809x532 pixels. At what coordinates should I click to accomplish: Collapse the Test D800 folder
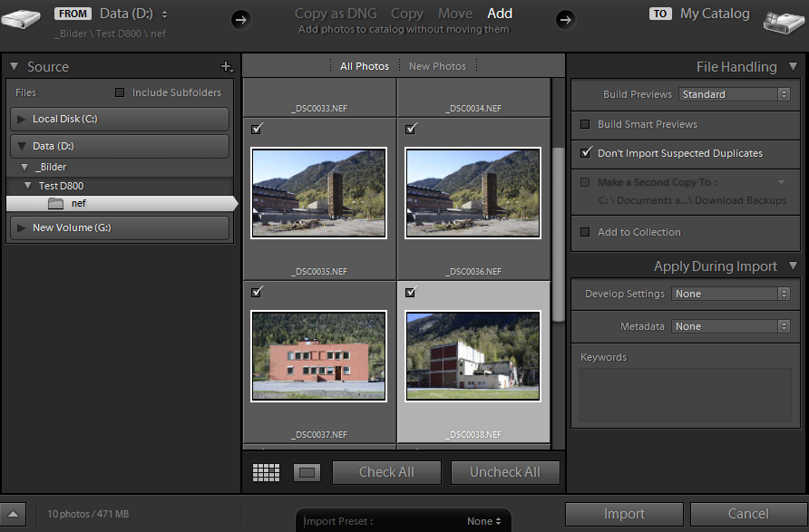point(28,185)
